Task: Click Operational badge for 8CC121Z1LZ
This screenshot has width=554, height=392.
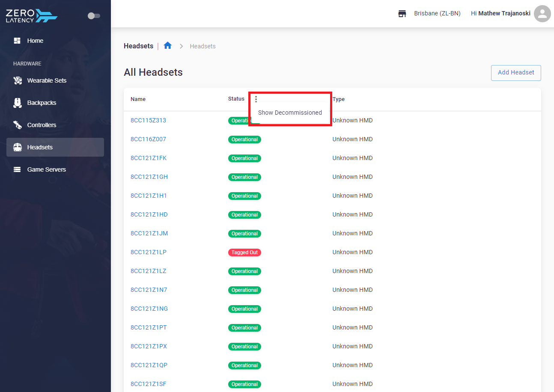Action: click(244, 271)
